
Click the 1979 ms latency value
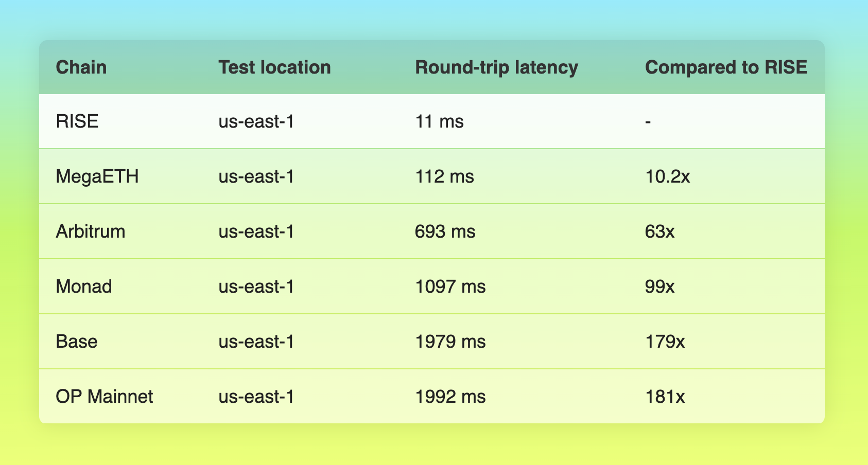coord(450,342)
